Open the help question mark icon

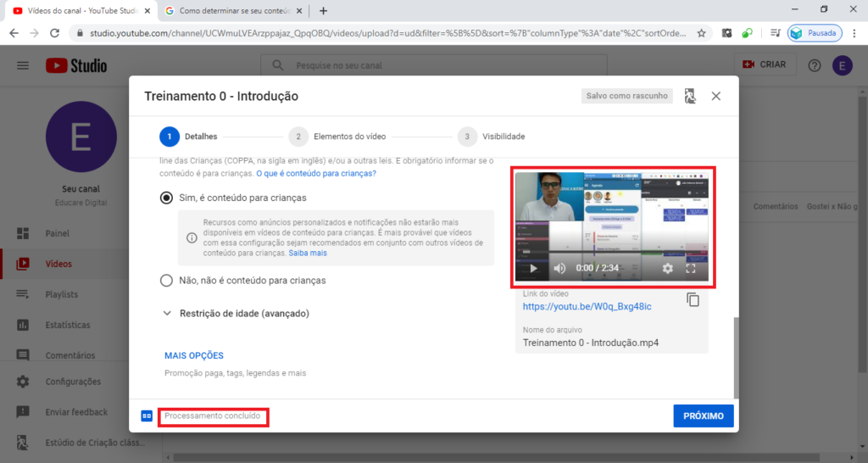pyautogui.click(x=815, y=65)
